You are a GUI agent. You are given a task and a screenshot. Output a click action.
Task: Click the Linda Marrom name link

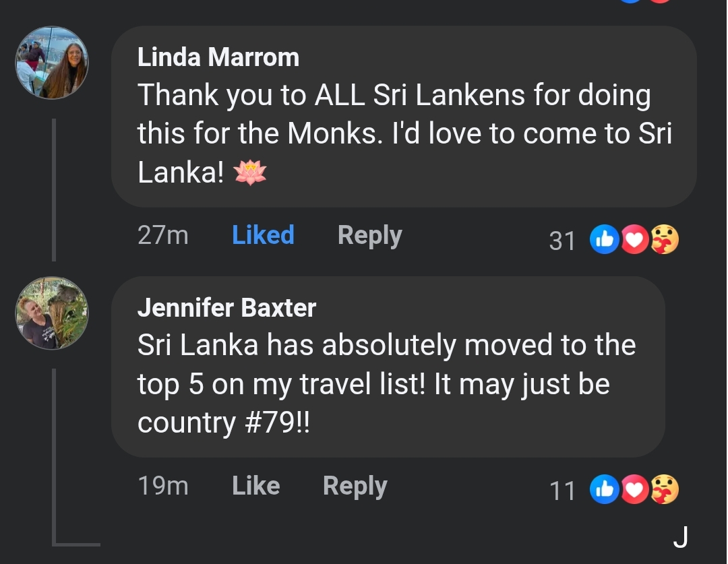(218, 57)
